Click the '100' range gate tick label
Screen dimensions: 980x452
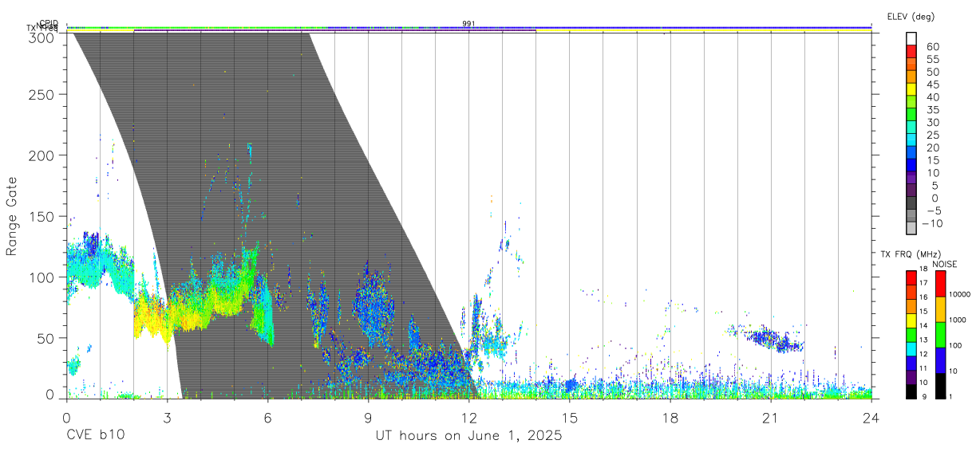(41, 277)
